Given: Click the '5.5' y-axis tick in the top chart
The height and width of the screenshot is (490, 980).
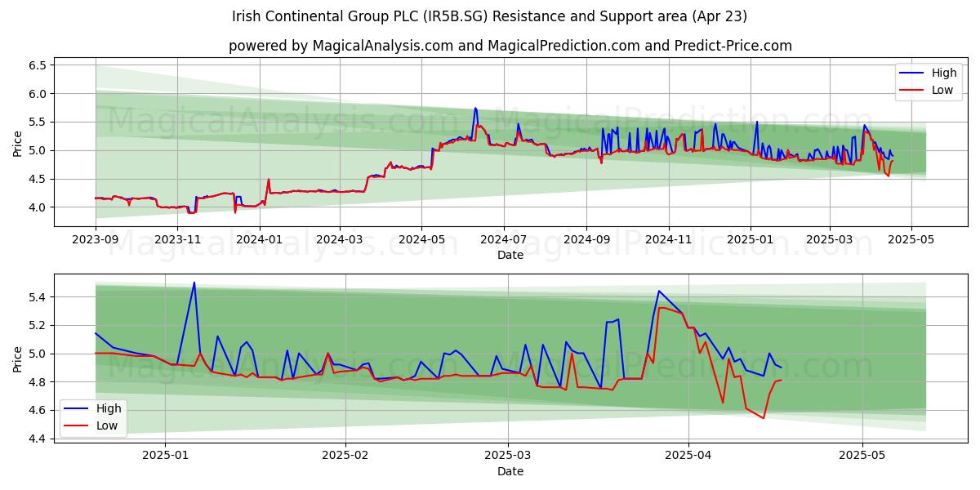Looking at the screenshot, I should (x=38, y=122).
